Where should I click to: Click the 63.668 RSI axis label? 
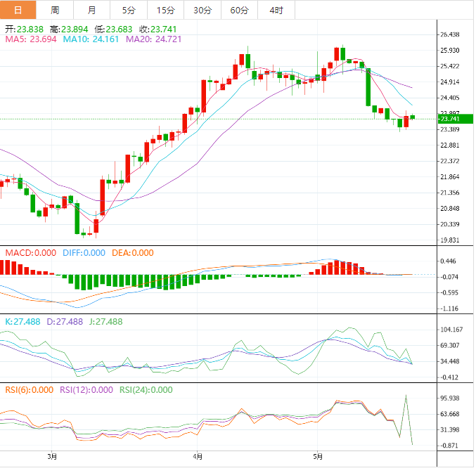tap(450, 414)
